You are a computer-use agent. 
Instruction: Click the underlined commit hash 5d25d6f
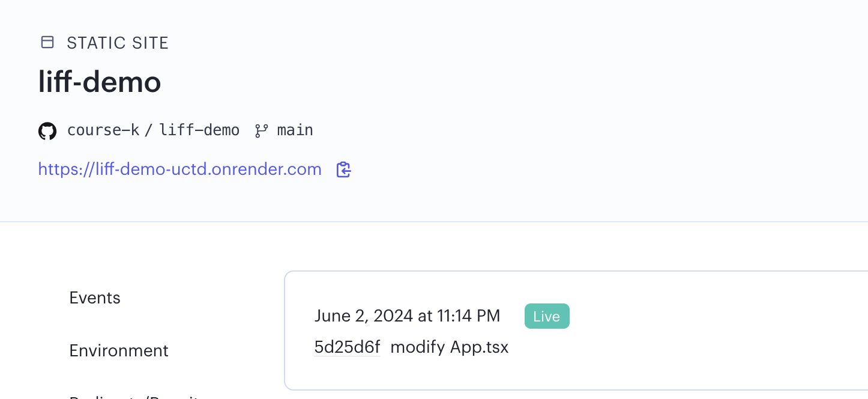click(346, 347)
